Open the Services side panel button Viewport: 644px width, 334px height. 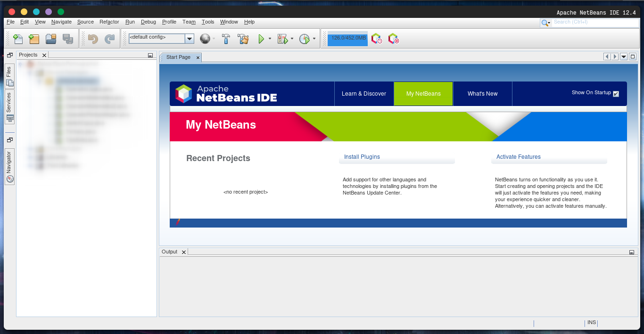[x=9, y=107]
